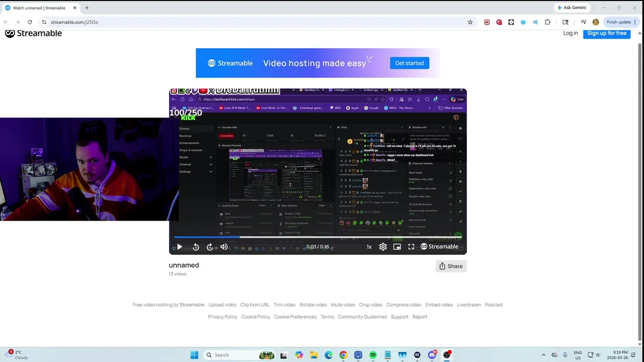Image resolution: width=644 pixels, height=362 pixels.
Task: Open the Podcast link
Action: tap(494, 305)
